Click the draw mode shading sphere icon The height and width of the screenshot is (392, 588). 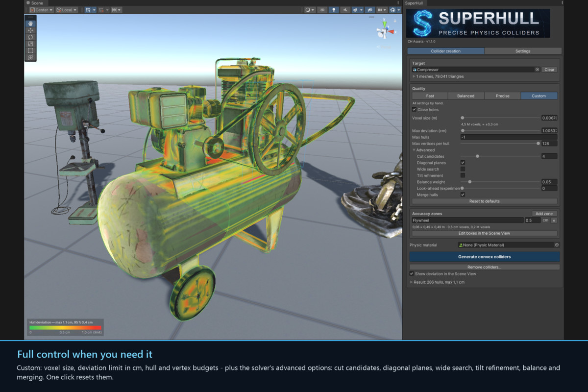308,10
